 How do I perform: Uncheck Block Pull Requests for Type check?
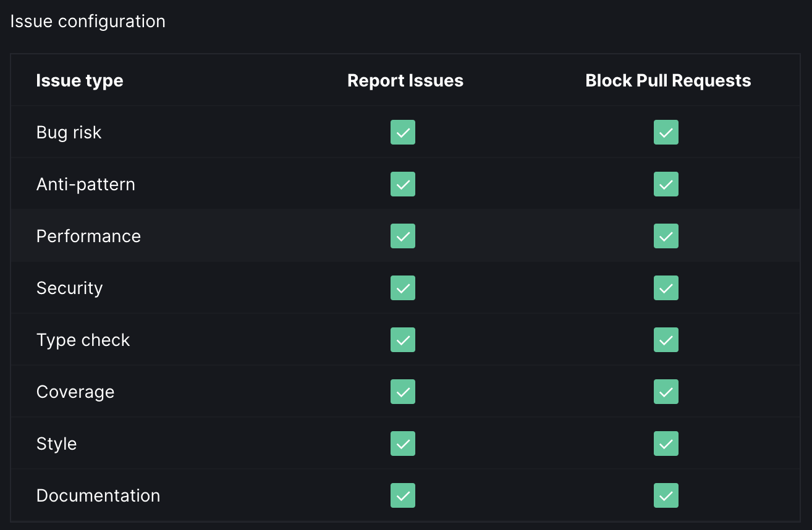[x=666, y=339]
